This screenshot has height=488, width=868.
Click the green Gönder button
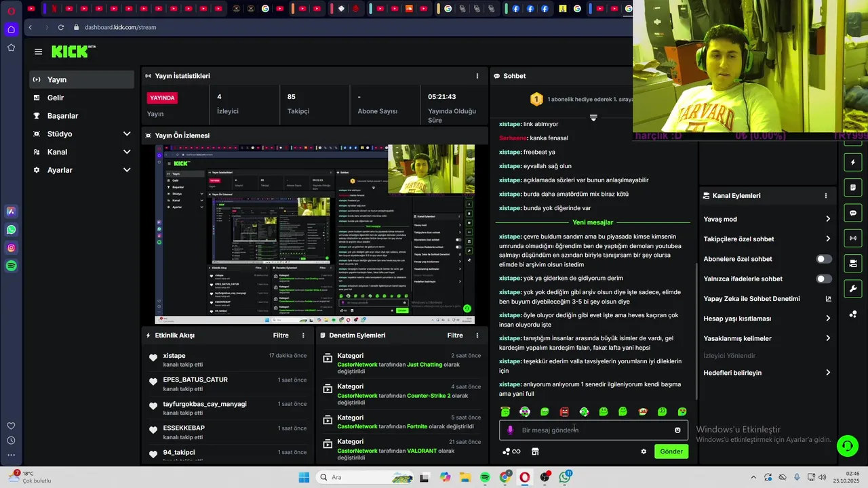671,451
